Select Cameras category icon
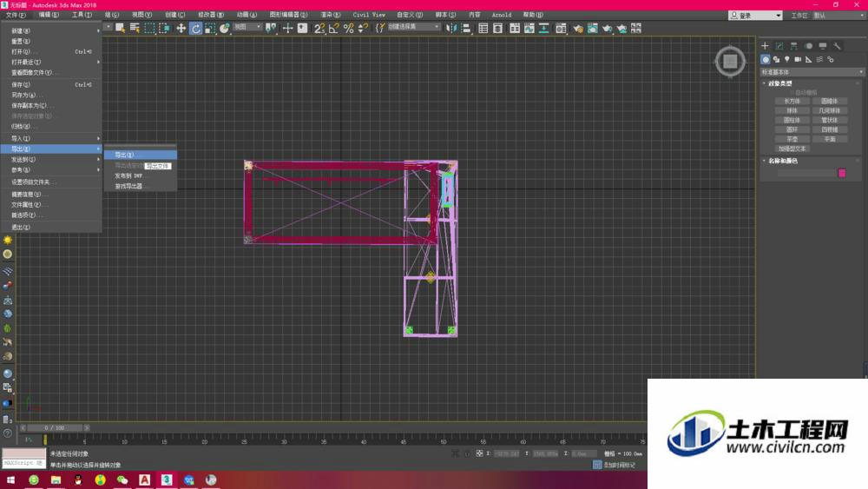This screenshot has width=868, height=489. [798, 59]
